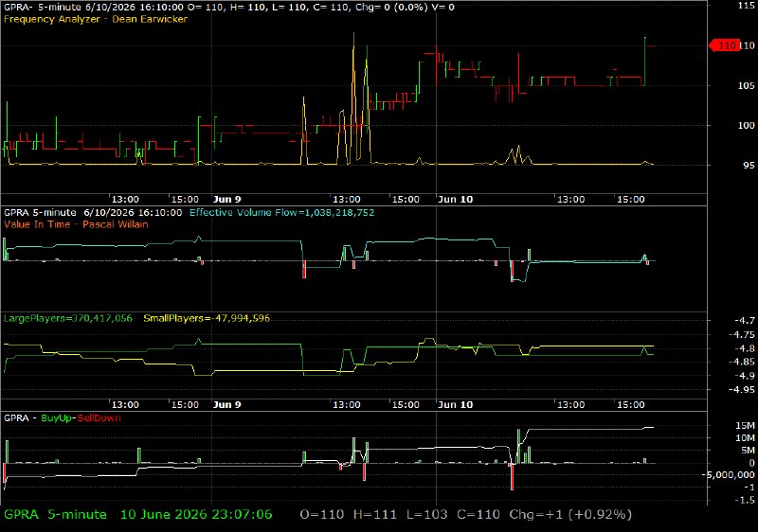Click the -4.85 axis value
This screenshot has width=758, height=532.
(742, 362)
